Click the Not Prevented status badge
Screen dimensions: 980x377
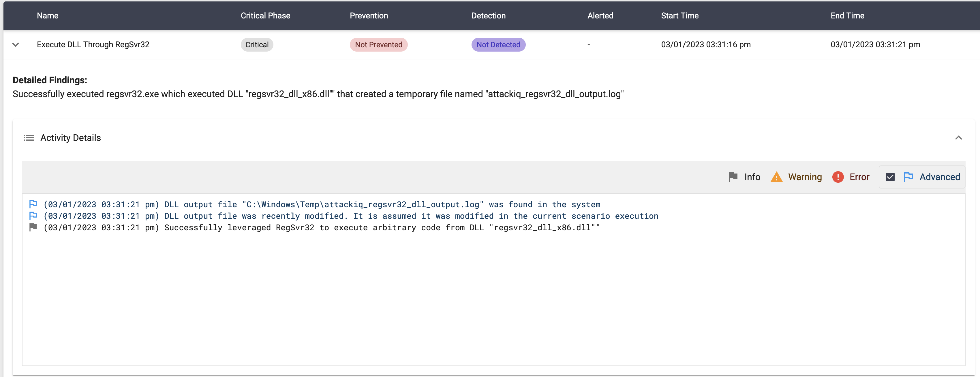pyautogui.click(x=378, y=45)
